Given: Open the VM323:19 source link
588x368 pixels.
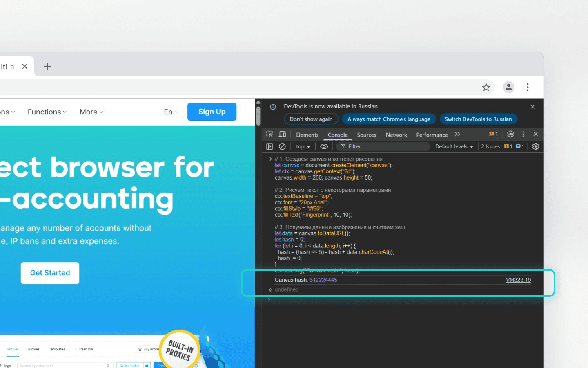Looking at the screenshot, I should (x=518, y=280).
